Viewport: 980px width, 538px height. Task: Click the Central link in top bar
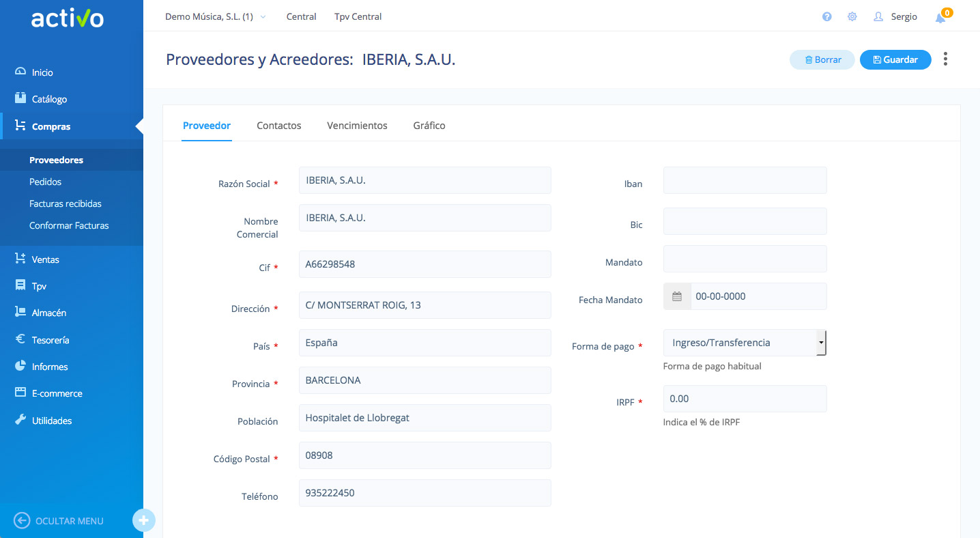click(x=301, y=16)
